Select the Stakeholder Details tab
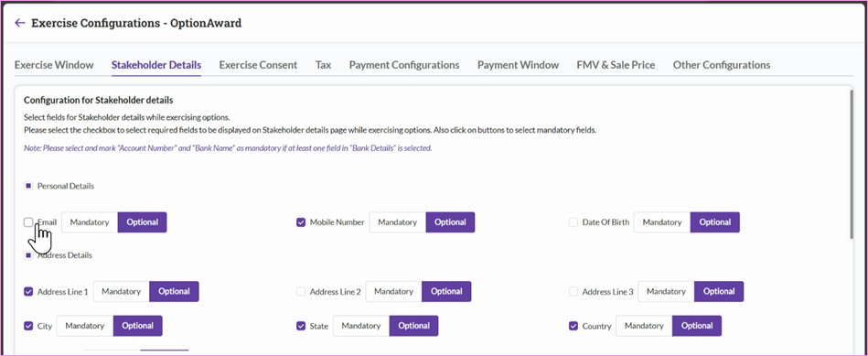This screenshot has height=356, width=868. coord(156,65)
